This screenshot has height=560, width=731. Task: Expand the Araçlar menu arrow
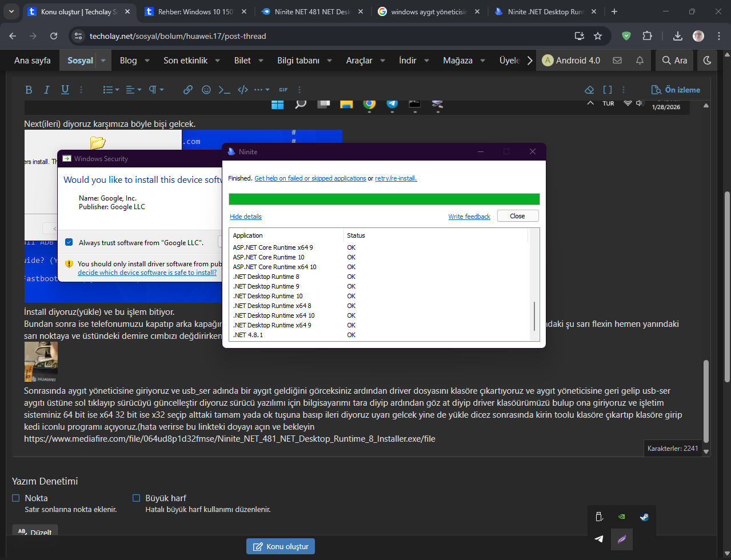(x=382, y=61)
